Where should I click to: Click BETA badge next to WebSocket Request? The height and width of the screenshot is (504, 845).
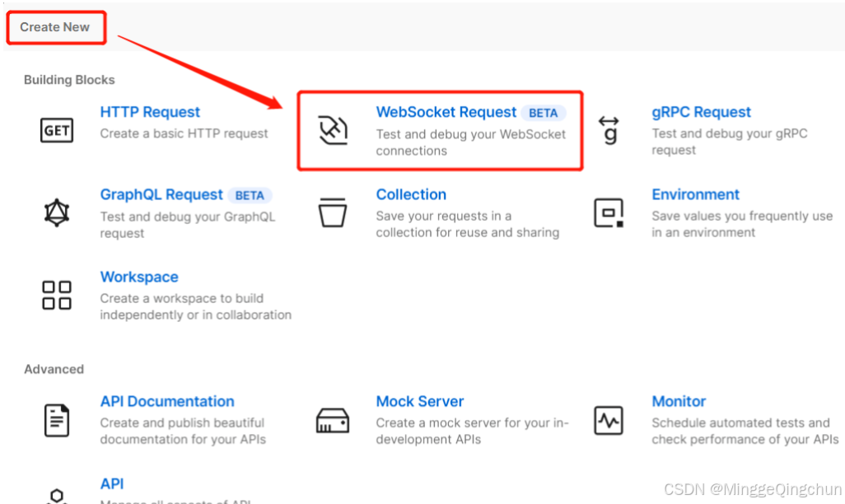tap(544, 113)
